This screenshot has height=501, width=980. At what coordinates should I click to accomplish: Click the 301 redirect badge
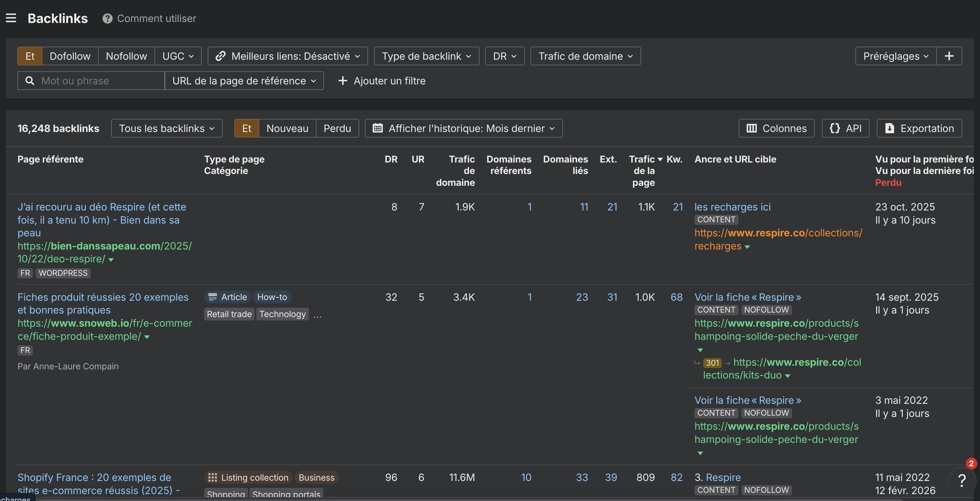click(x=712, y=363)
